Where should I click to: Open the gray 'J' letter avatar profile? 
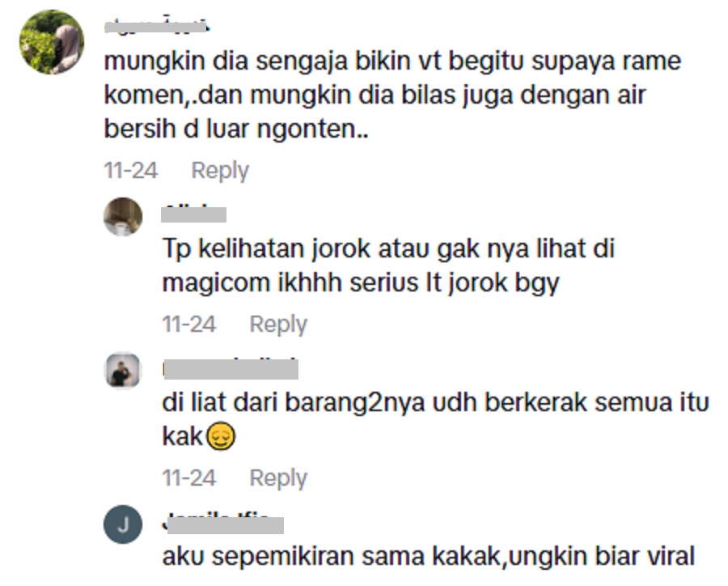click(123, 524)
